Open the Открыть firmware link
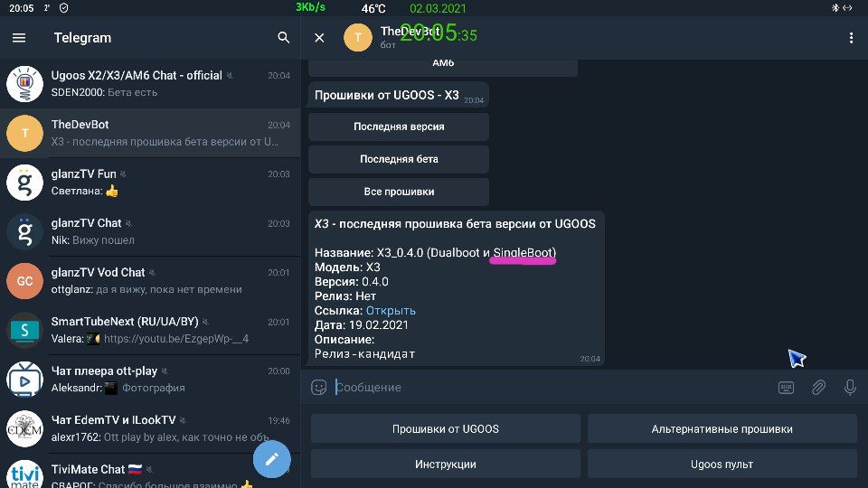This screenshot has height=488, width=868. pos(391,310)
